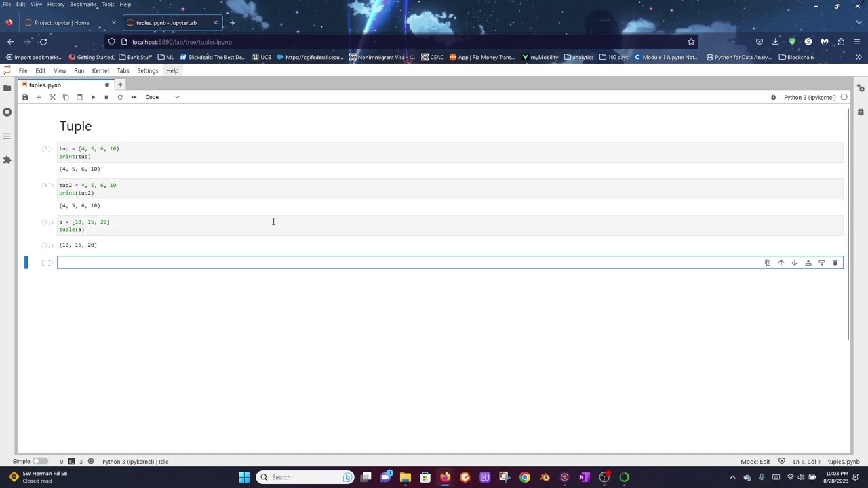Image resolution: width=868 pixels, height=488 pixels.
Task: Open a new launcher tab in JupyterLab
Action: [x=120, y=85]
